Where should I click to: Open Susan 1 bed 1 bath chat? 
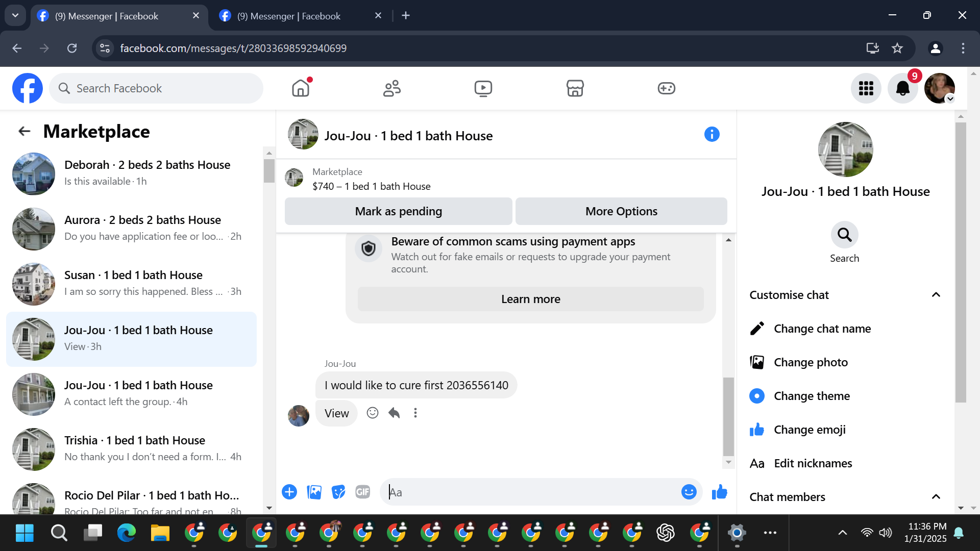coord(132,284)
